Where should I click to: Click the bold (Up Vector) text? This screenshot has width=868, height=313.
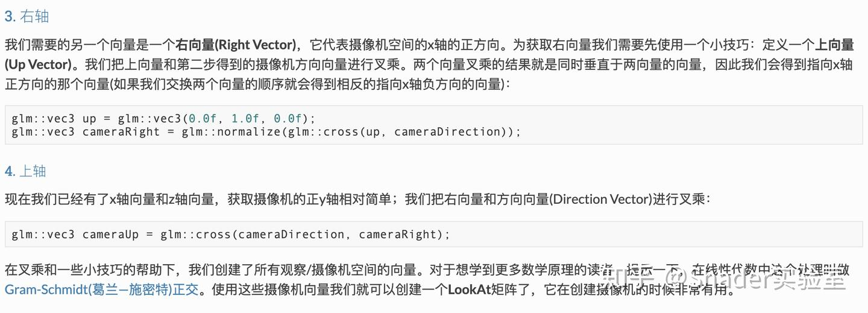coord(41,65)
